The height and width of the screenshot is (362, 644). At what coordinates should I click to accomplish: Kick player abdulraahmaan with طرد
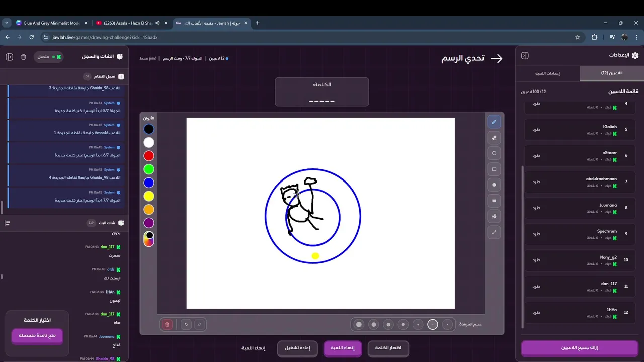(536, 182)
